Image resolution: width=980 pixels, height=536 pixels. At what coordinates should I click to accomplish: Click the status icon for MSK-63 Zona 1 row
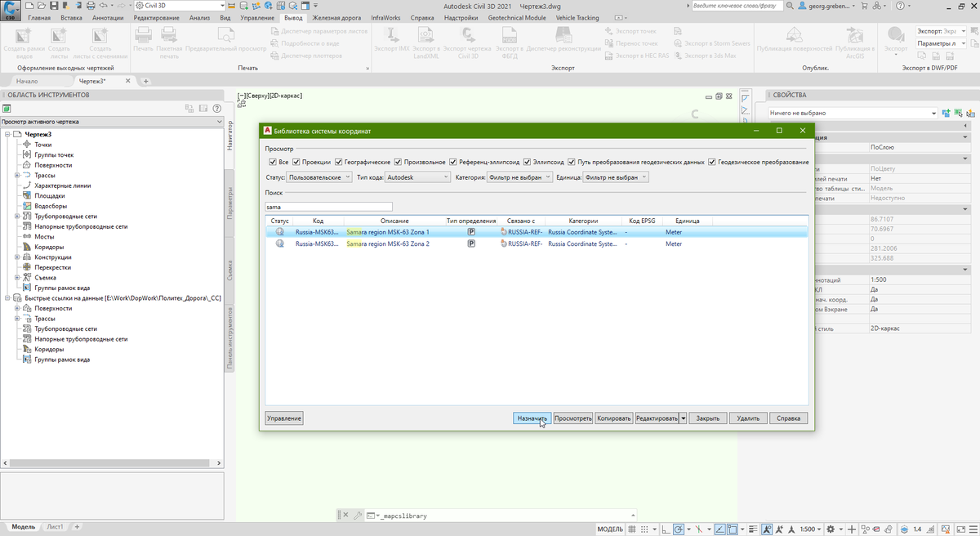click(280, 232)
